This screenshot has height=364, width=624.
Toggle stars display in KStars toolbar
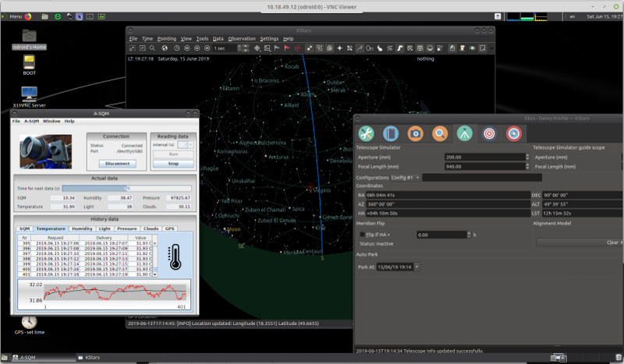pyautogui.click(x=309, y=48)
